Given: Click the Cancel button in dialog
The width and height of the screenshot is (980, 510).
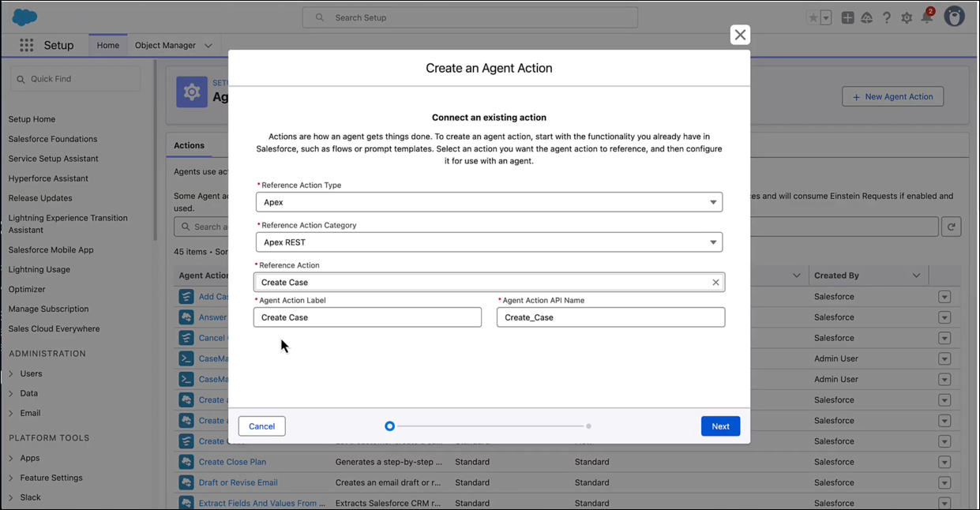Looking at the screenshot, I should click(261, 426).
